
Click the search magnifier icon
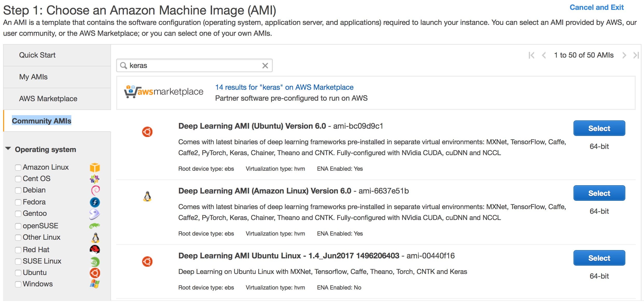point(124,66)
